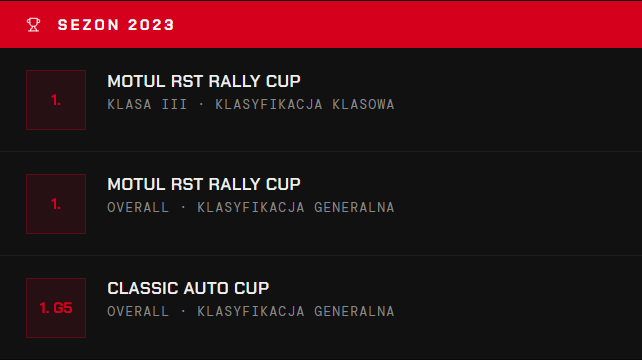Click the dot separator after KLASA III

pos(201,104)
